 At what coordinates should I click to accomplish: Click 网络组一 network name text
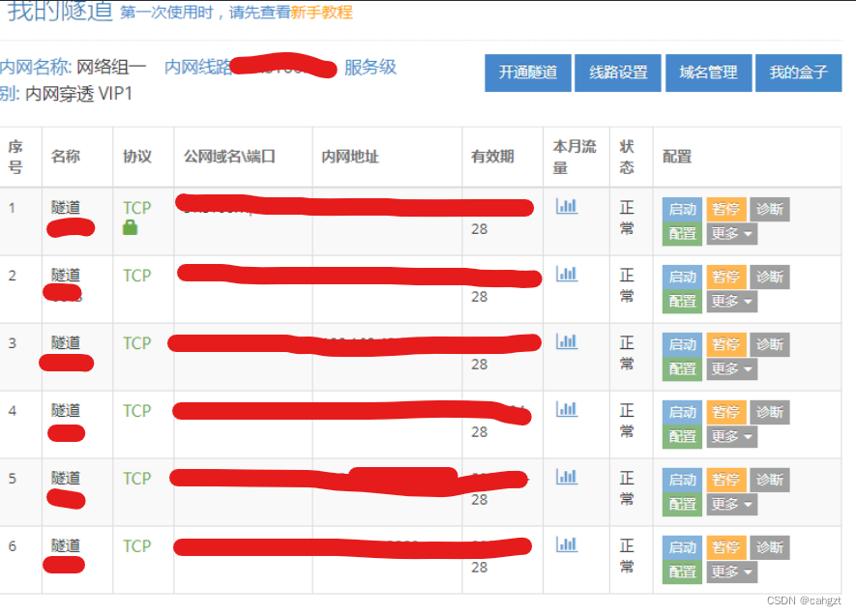coord(111,67)
